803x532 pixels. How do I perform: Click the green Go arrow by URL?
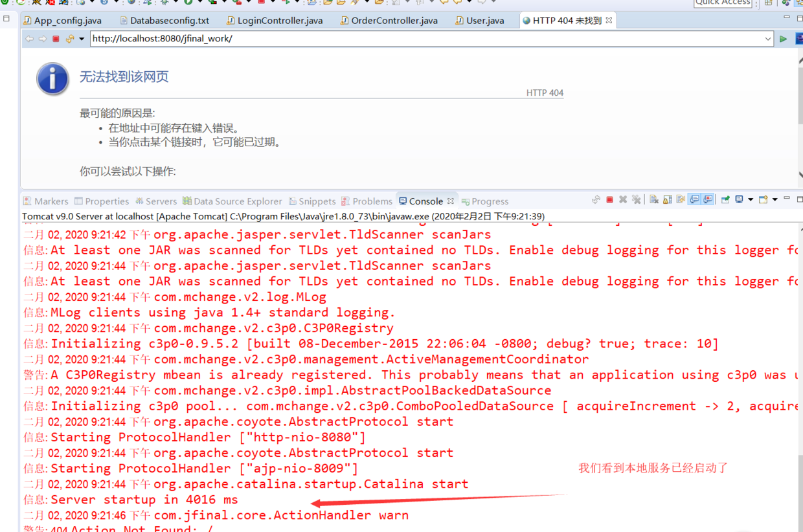click(x=783, y=39)
